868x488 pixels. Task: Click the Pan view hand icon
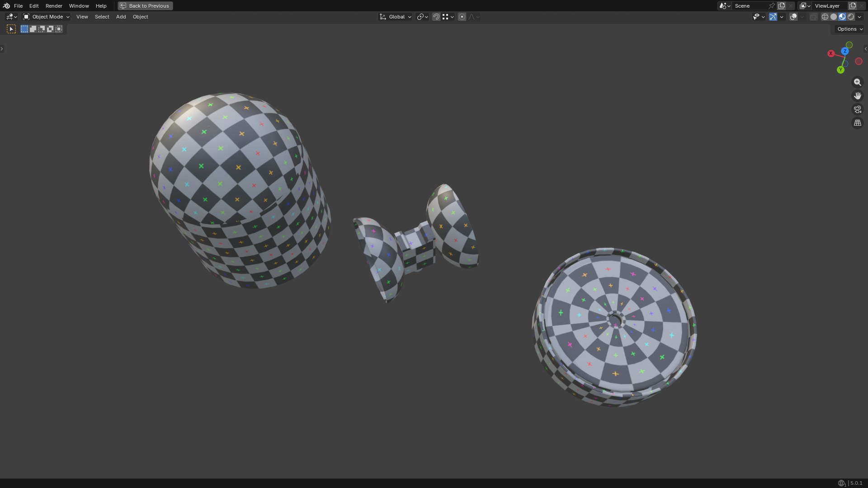click(857, 96)
